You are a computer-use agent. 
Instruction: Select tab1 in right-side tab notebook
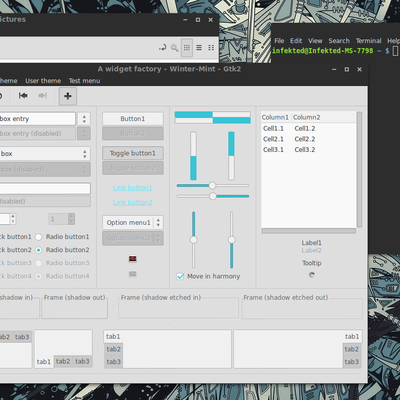point(352,337)
